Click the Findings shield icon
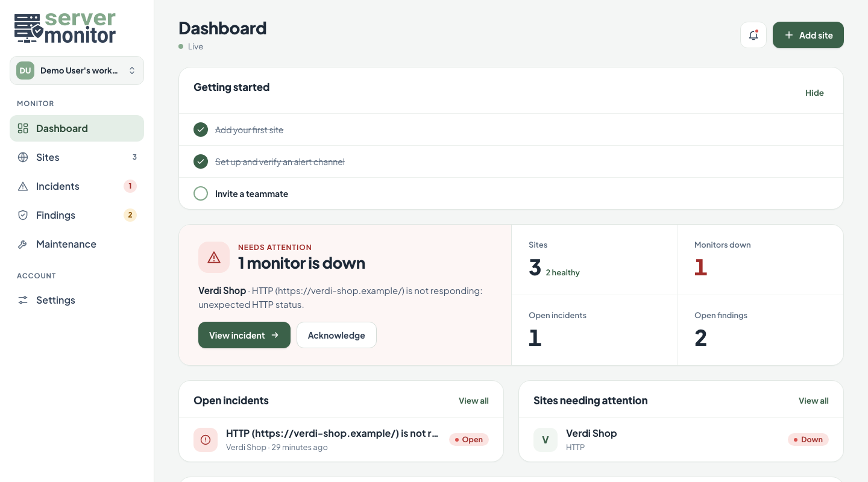Image resolution: width=868 pixels, height=482 pixels. (23, 215)
